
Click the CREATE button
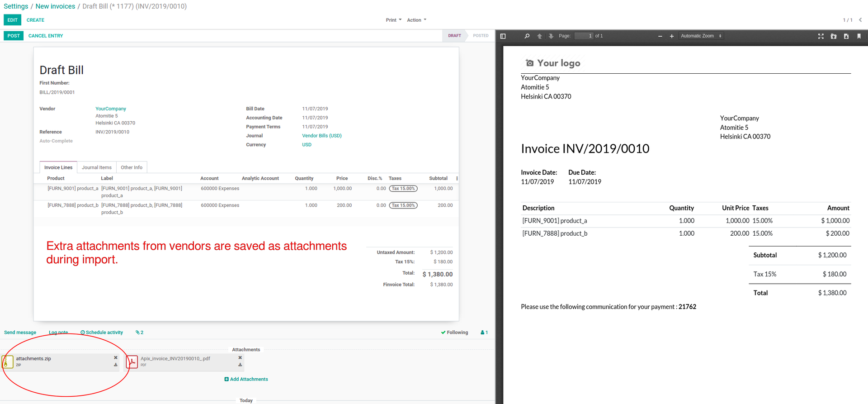35,20
